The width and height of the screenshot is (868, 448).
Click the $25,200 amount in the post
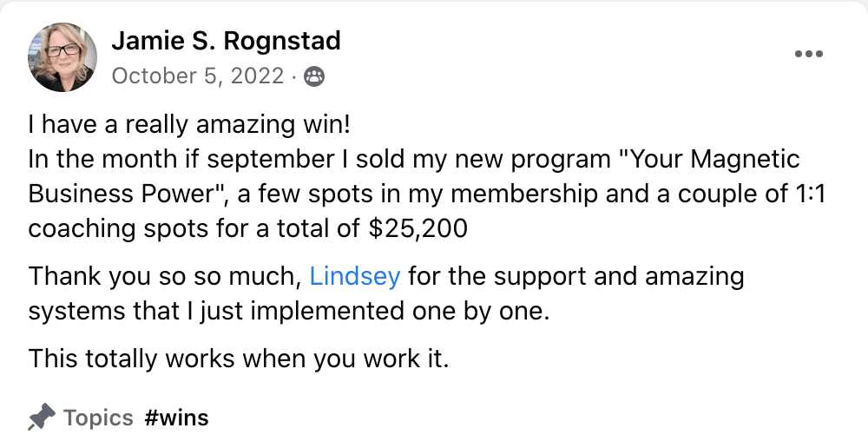(x=418, y=228)
